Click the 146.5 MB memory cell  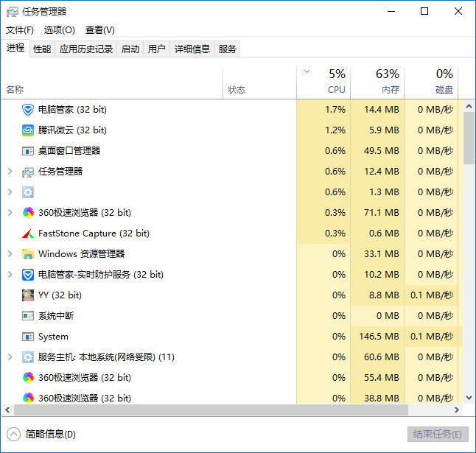click(x=377, y=337)
